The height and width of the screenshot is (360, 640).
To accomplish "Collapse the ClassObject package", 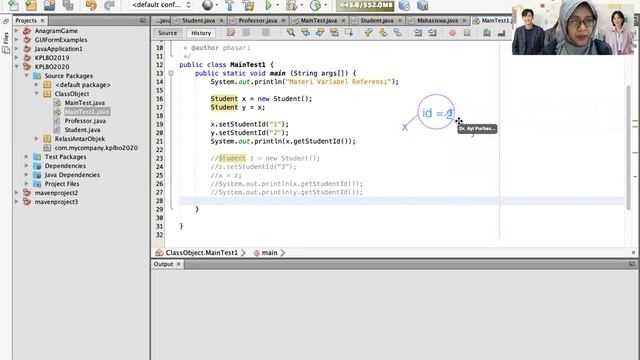I will pyautogui.click(x=36, y=93).
